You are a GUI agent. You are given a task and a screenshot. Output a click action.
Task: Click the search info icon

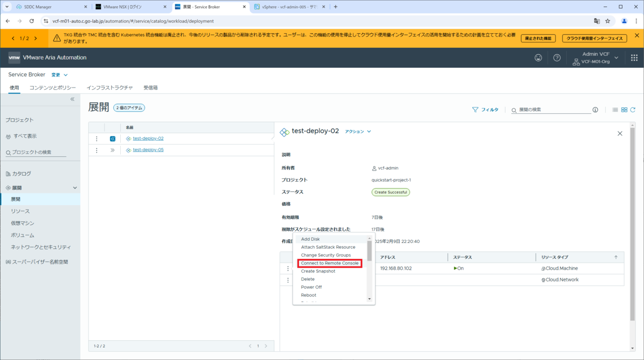(595, 110)
